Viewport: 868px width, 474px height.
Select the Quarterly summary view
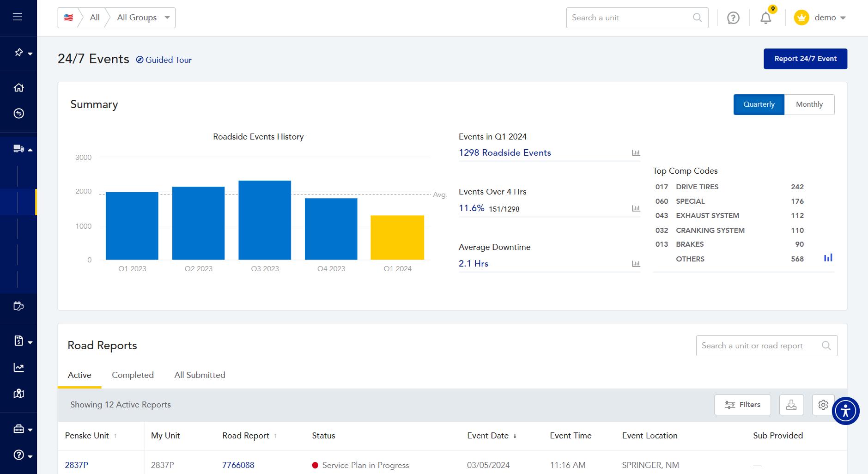759,104
